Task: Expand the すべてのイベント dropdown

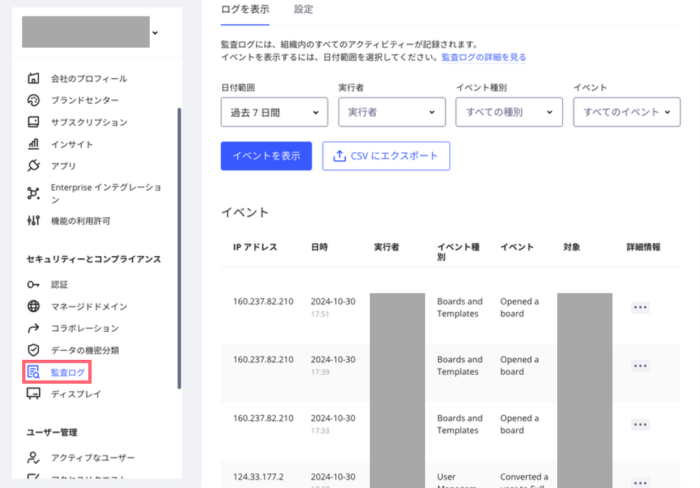Action: [x=625, y=112]
